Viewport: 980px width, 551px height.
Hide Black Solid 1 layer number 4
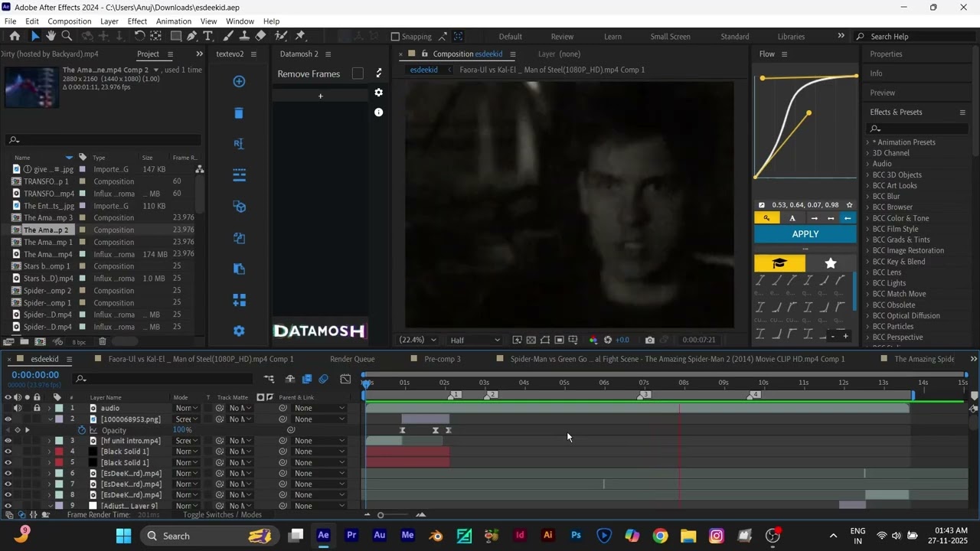(x=8, y=452)
